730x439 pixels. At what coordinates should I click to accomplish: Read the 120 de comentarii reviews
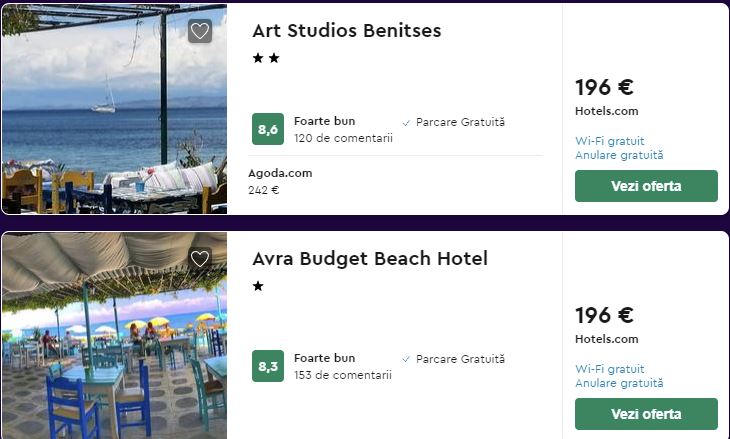coord(343,138)
